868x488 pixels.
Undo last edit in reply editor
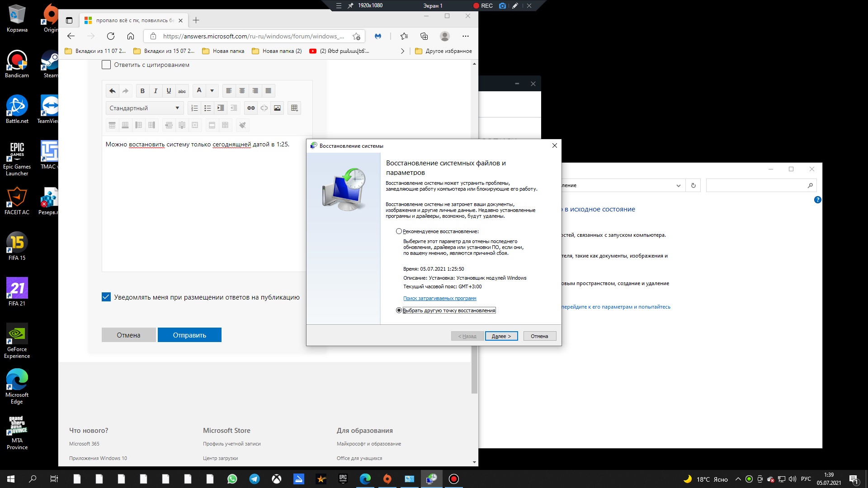(x=112, y=91)
